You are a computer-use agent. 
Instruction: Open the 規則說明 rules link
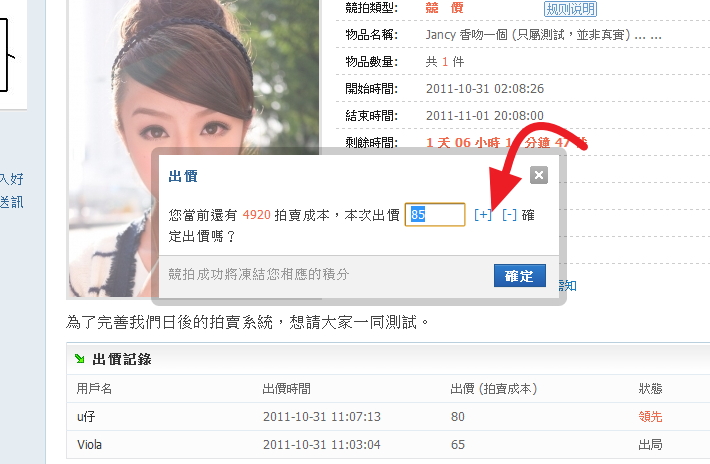570,9
